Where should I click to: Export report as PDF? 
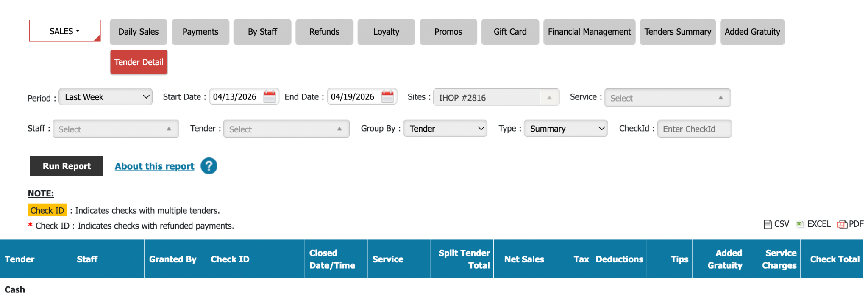851,224
